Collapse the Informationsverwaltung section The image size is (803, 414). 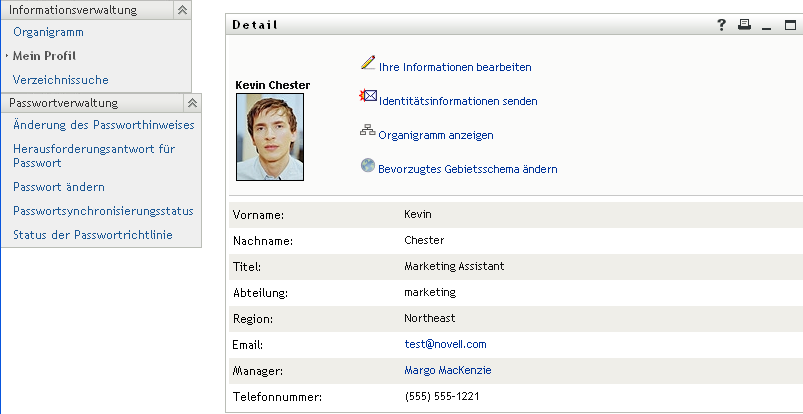181,9
